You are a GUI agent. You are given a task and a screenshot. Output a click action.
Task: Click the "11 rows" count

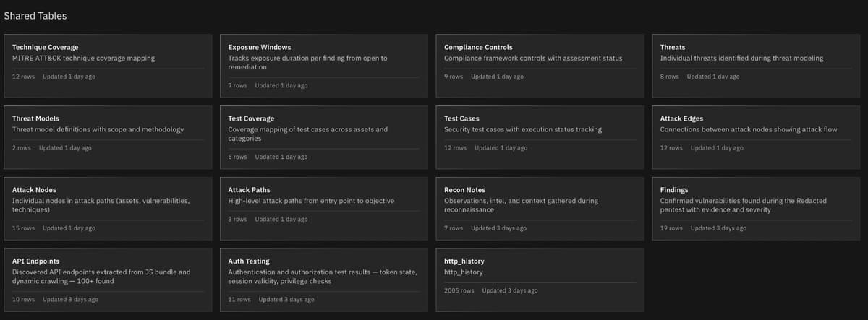coord(239,299)
